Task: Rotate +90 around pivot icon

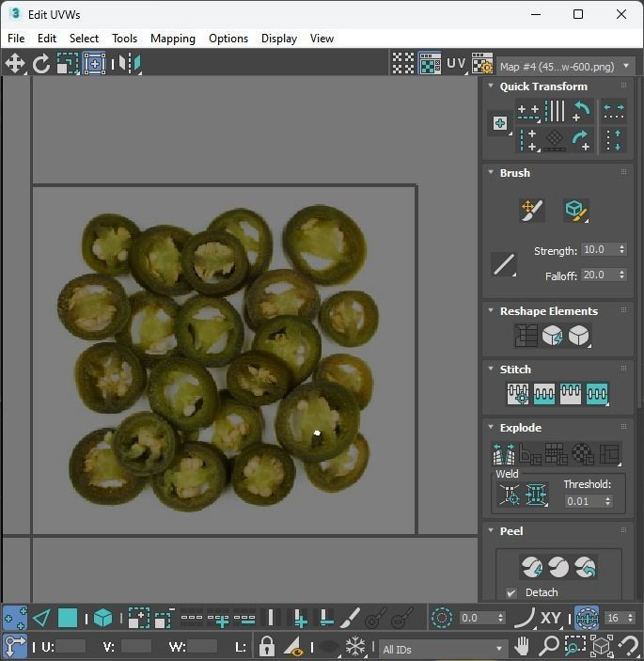Action: point(582,140)
